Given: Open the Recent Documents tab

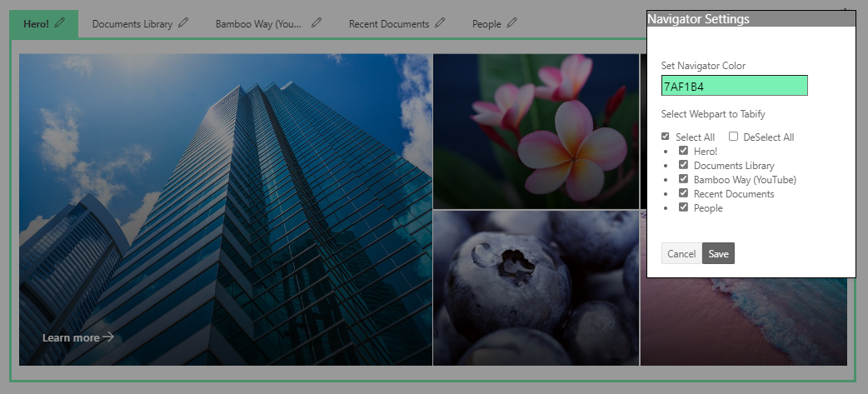Looking at the screenshot, I should click(x=388, y=24).
